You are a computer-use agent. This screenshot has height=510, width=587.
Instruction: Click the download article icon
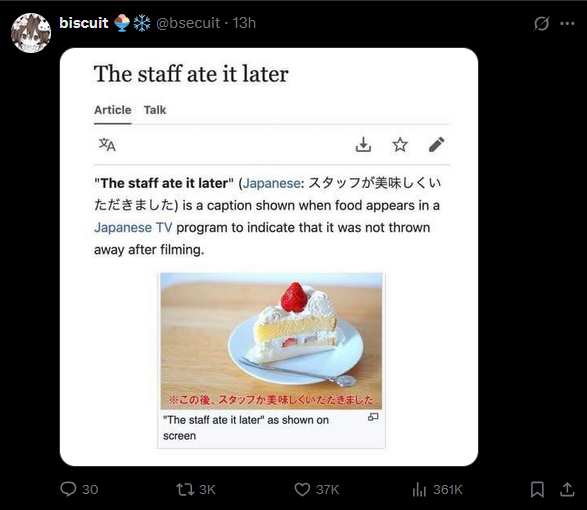(x=363, y=145)
